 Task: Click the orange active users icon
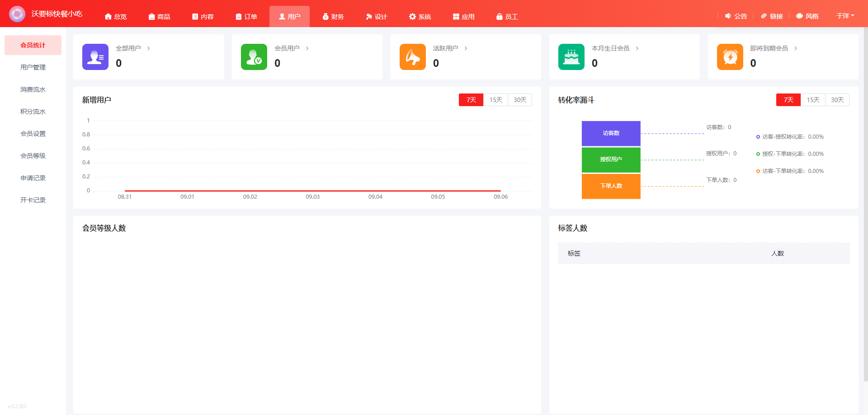413,57
